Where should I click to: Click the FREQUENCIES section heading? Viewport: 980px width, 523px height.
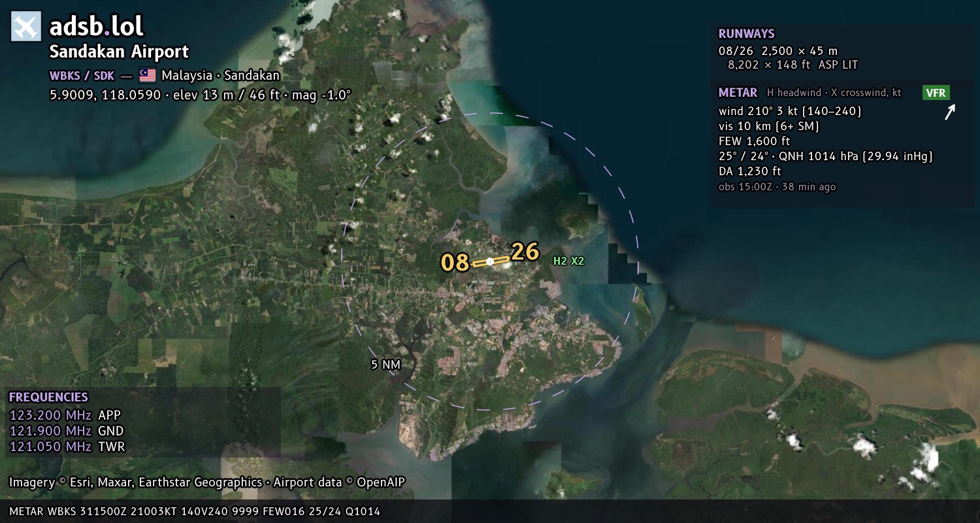click(x=48, y=397)
